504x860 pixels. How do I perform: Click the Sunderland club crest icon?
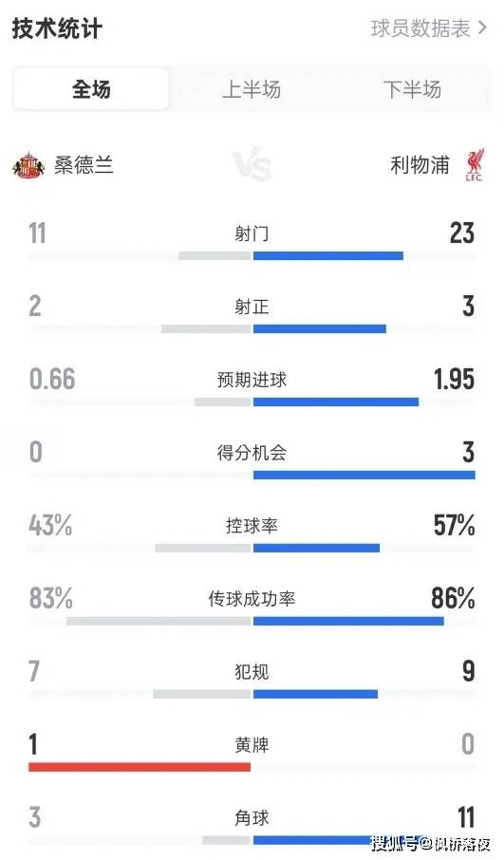point(28,165)
